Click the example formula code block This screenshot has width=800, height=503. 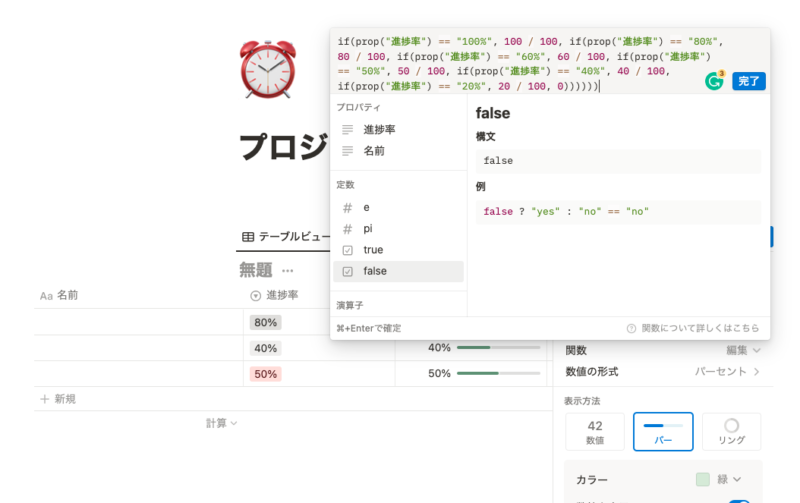tap(618, 212)
